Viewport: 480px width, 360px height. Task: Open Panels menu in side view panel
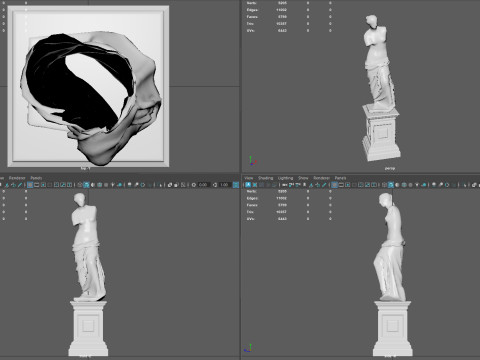[340, 178]
